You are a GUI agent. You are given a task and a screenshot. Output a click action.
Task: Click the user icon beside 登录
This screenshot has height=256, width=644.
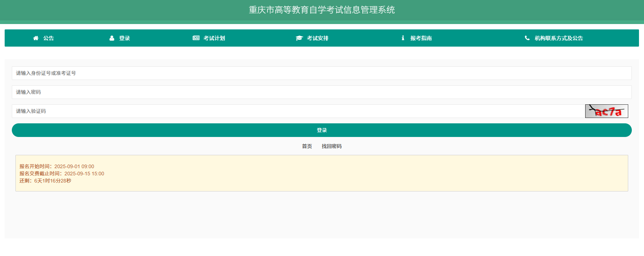pos(112,38)
